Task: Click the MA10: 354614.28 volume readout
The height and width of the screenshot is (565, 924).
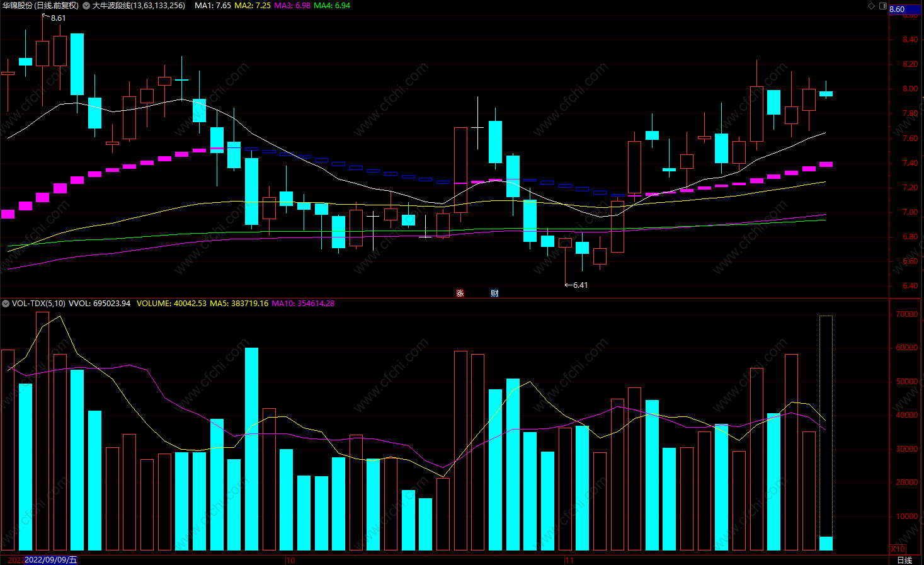Action: 303,304
